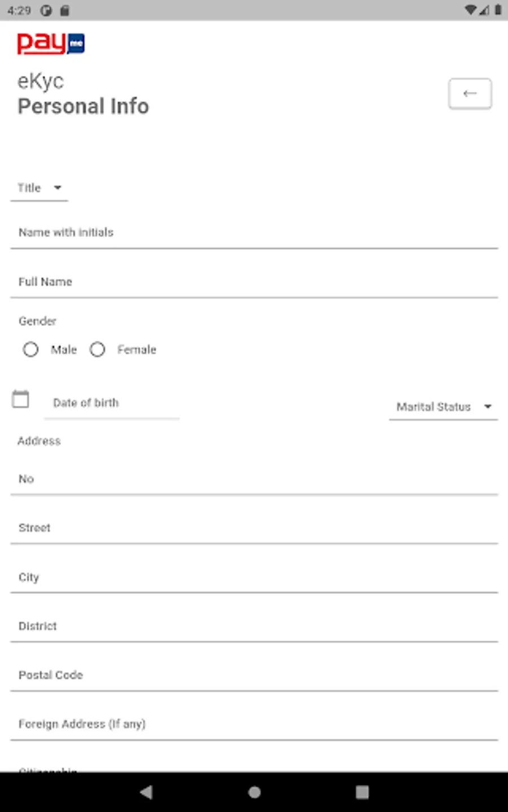The width and height of the screenshot is (508, 812).
Task: Tap the Date of birth field
Action: pos(111,403)
